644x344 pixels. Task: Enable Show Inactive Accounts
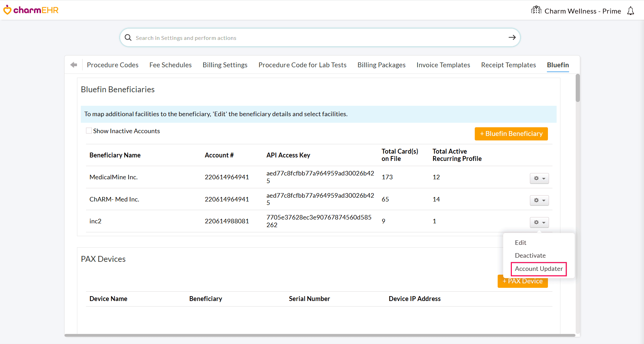[89, 130]
